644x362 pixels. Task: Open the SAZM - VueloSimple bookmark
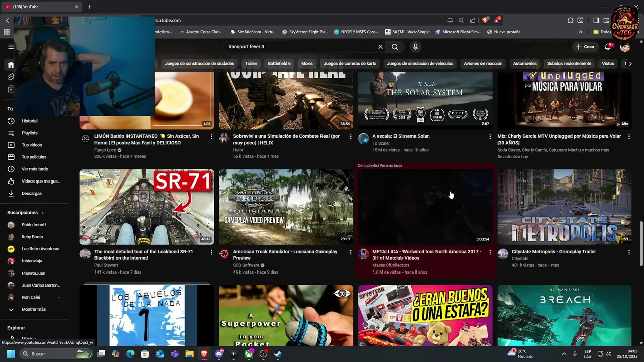(x=408, y=32)
